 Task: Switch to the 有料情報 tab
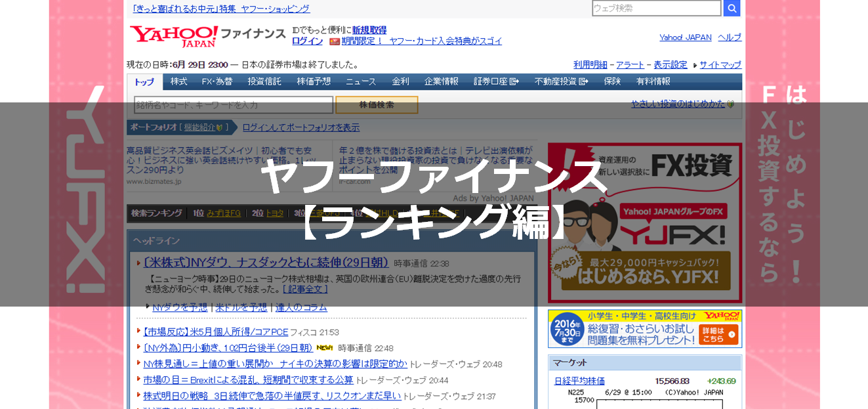[653, 81]
